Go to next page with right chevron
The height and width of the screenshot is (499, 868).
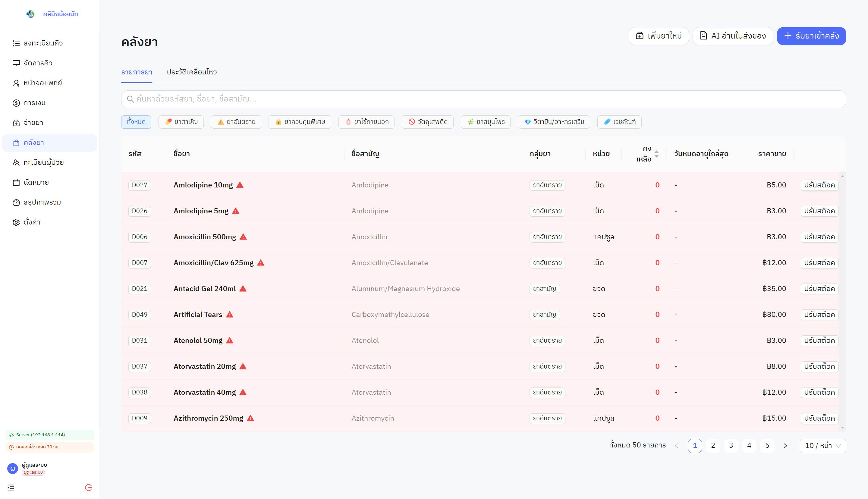[785, 446]
